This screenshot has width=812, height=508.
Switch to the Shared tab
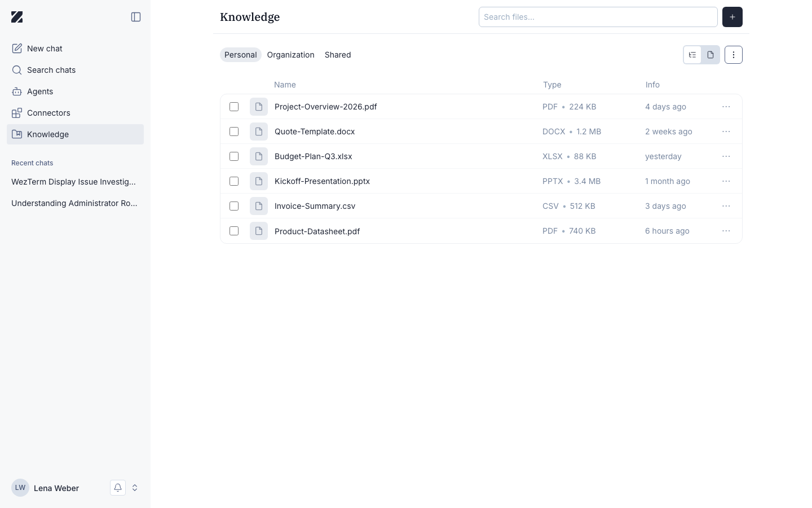click(x=338, y=55)
